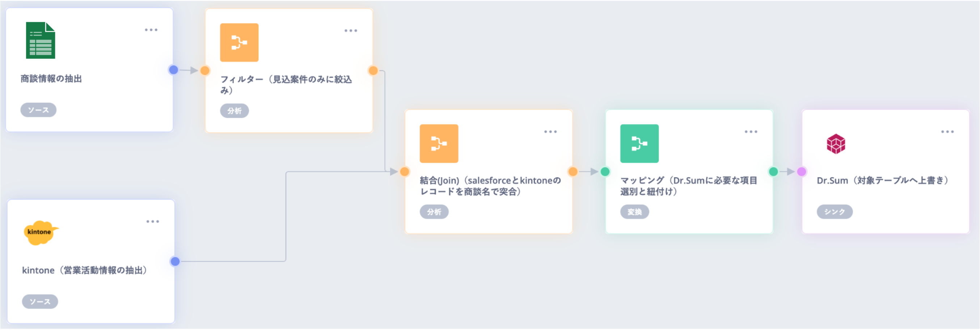The height and width of the screenshot is (330, 980).
Task: Select the green spreadsheet icon on 商談情報の抽出 node
Action: 40,42
